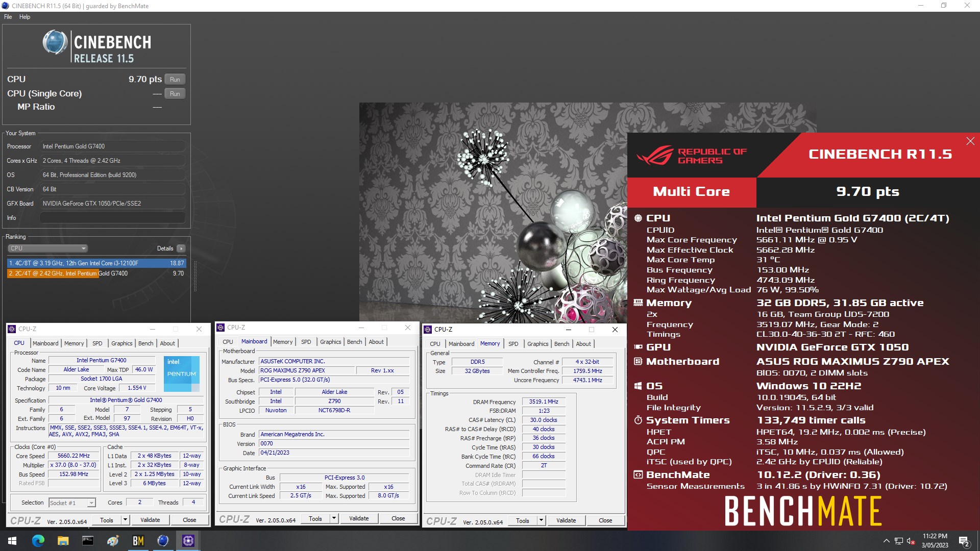The height and width of the screenshot is (551, 980).
Task: Open the File menu in Cinebench
Action: coord(8,17)
